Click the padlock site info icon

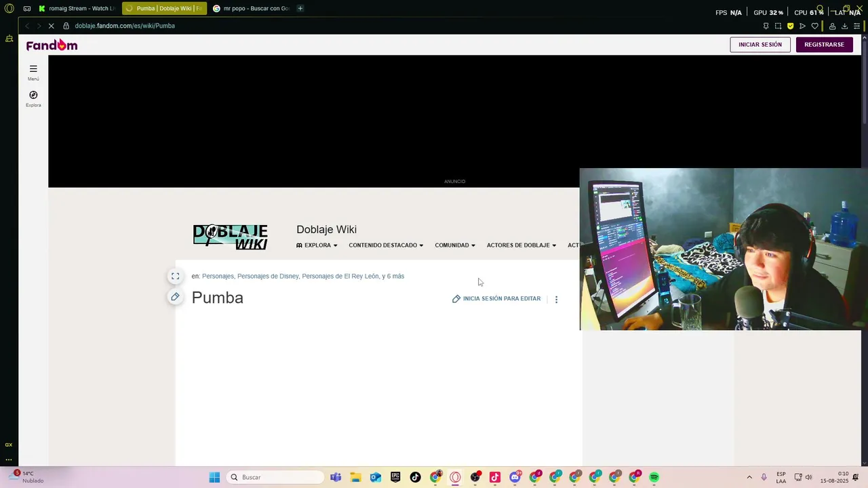[66, 26]
